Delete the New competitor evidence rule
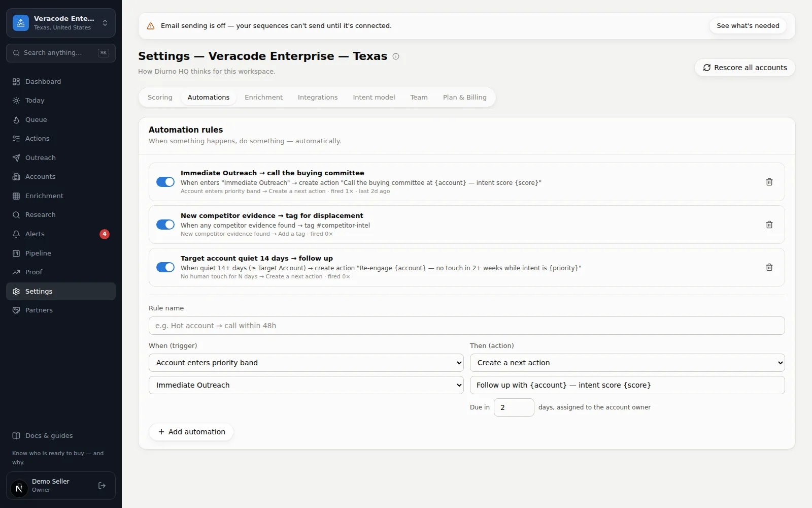Viewport: 812px width, 508px height. pyautogui.click(x=769, y=225)
